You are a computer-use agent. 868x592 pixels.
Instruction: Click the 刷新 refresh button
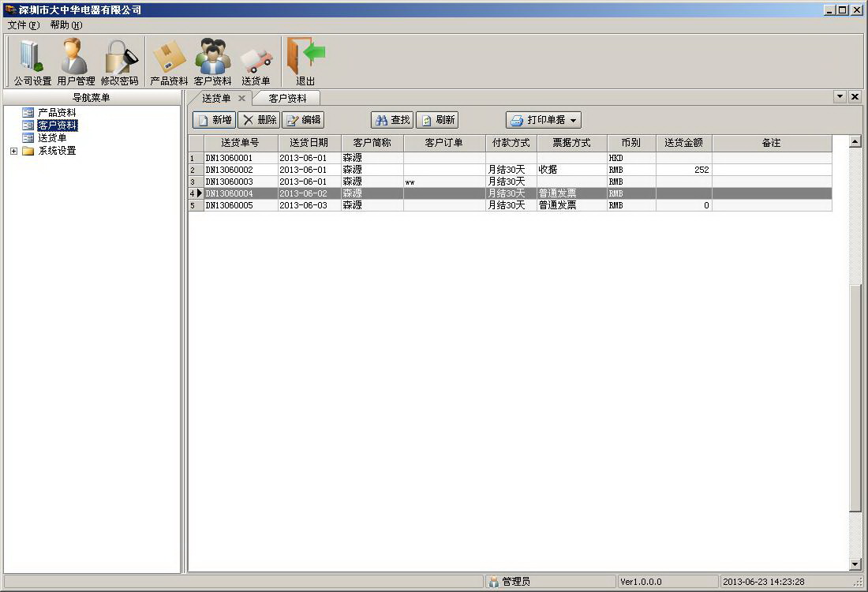pos(437,120)
